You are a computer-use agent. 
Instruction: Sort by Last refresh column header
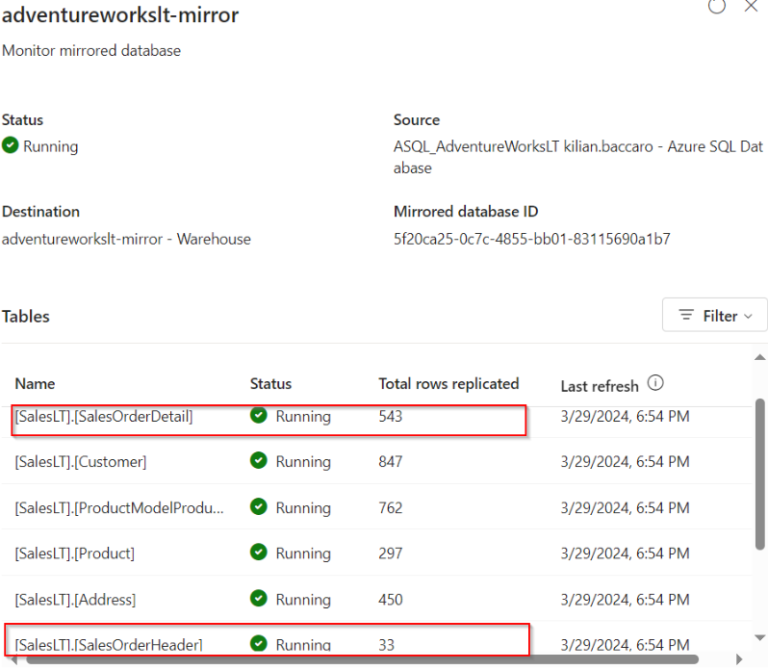click(x=600, y=386)
